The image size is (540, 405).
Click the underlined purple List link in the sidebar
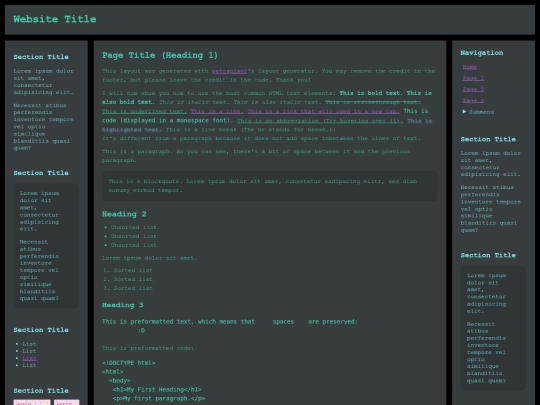tap(29, 358)
